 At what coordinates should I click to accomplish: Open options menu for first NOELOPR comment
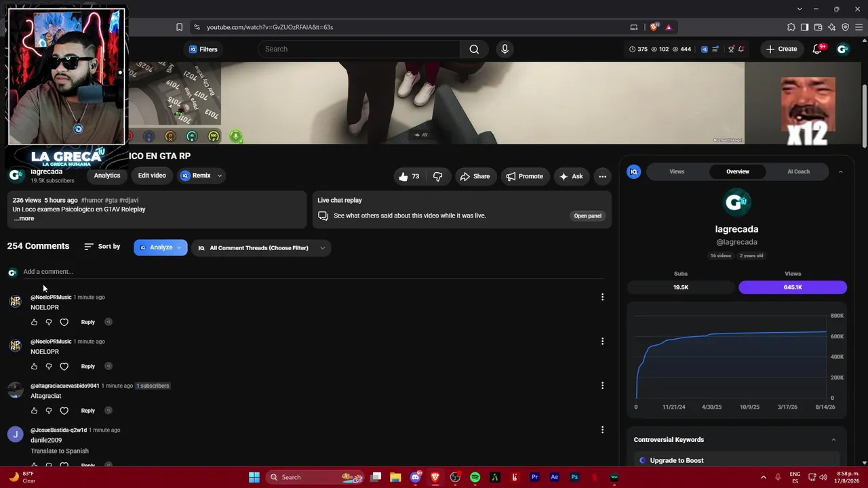click(x=602, y=297)
